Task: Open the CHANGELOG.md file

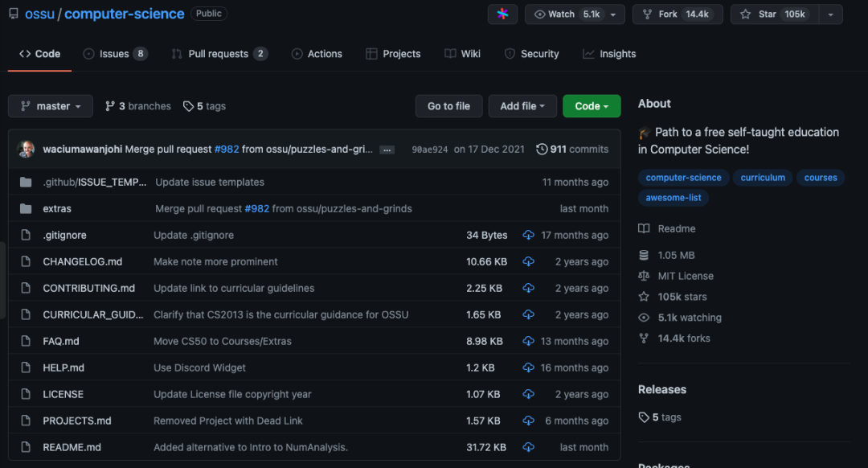Action: point(83,261)
